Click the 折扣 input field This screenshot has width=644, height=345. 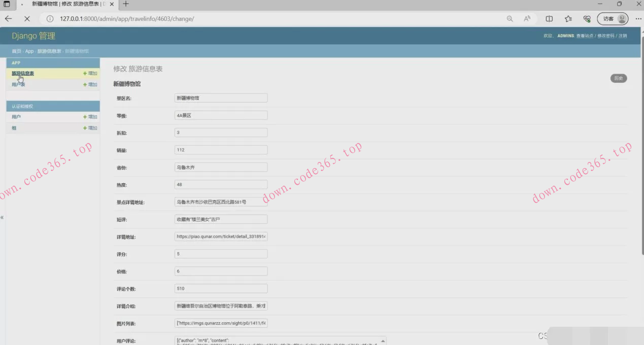tap(221, 132)
